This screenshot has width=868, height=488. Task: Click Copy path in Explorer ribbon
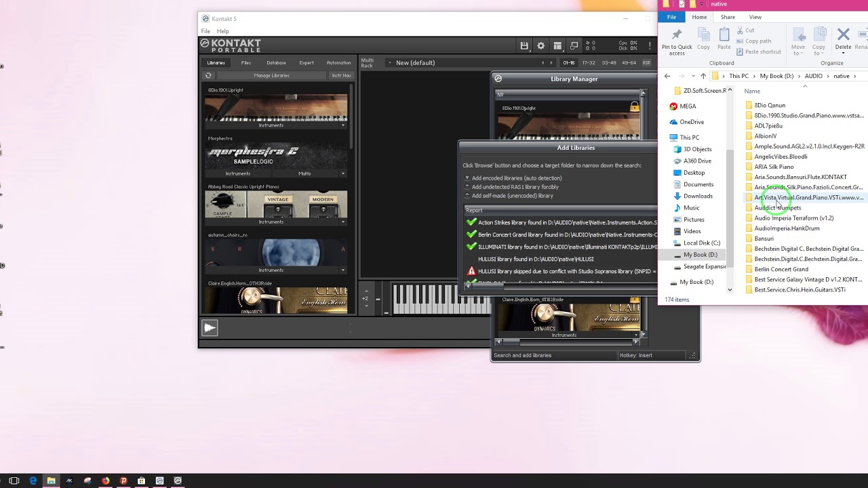[x=753, y=41]
